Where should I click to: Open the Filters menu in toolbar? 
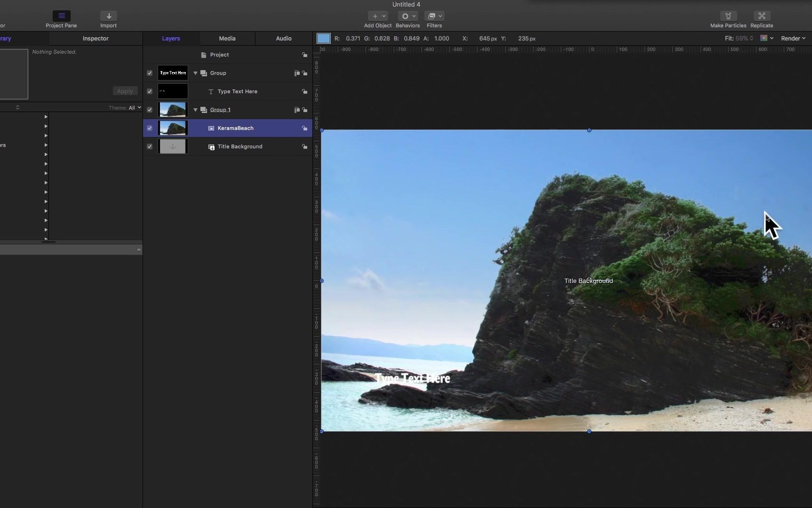(434, 16)
